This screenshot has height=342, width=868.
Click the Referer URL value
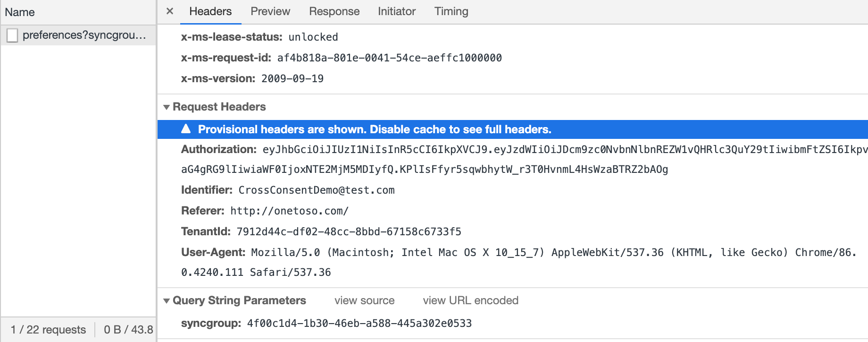tap(289, 211)
